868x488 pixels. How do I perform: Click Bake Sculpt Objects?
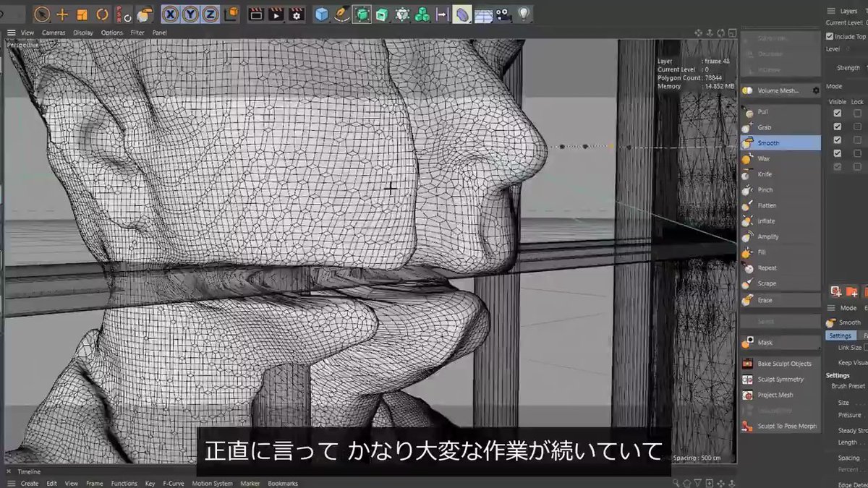pyautogui.click(x=784, y=364)
